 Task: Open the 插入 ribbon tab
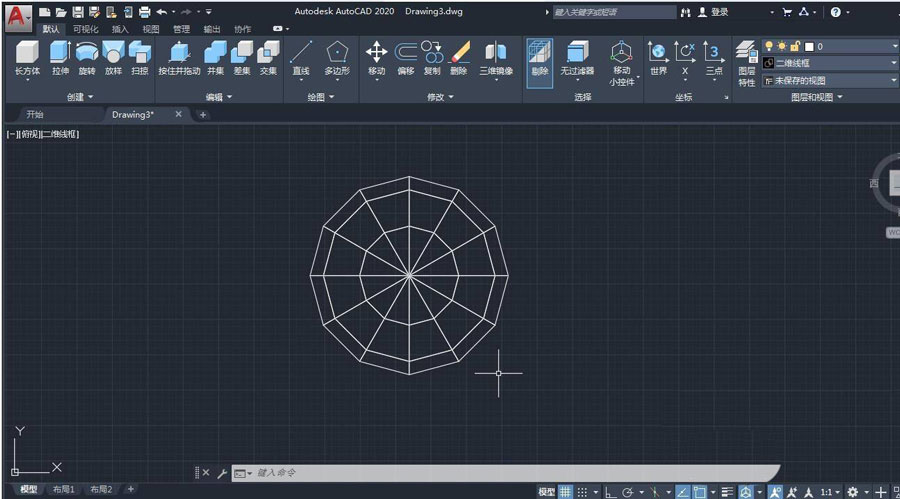pos(120,29)
